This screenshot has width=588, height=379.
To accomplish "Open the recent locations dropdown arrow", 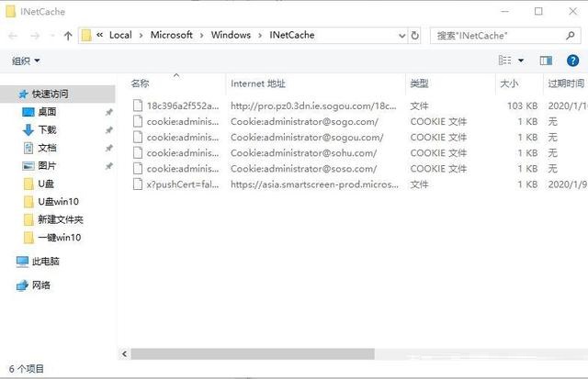I will tap(52, 36).
